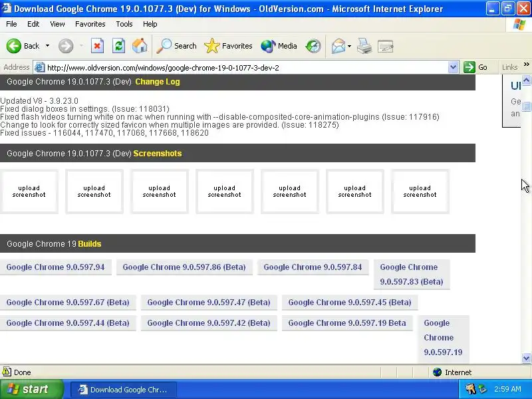Image resolution: width=532 pixels, height=399 pixels.
Task: Open Google Chrome 9.0.597.44 (Beta) build
Action: 68,323
